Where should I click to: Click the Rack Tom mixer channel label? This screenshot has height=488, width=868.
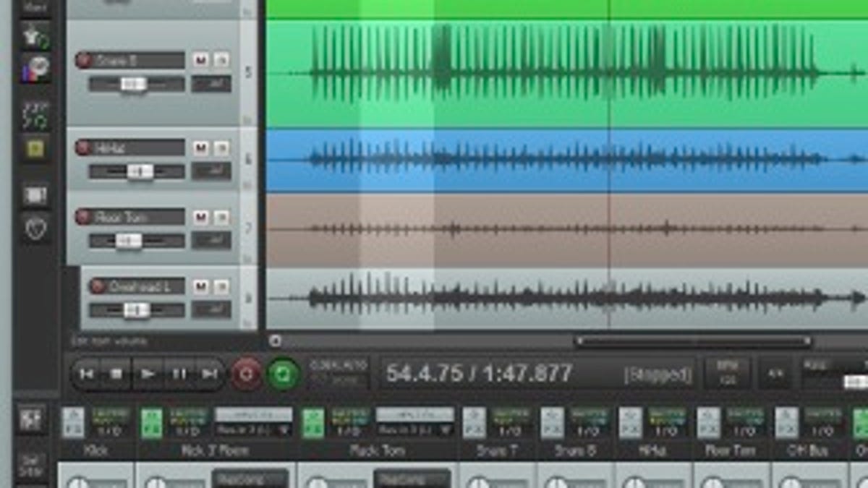click(x=378, y=451)
